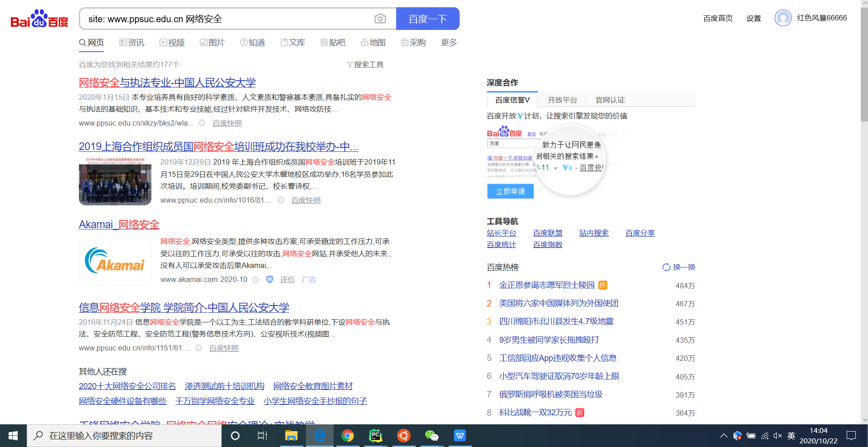Switch to the 视频 tab
This screenshot has height=447, width=868.
click(172, 43)
